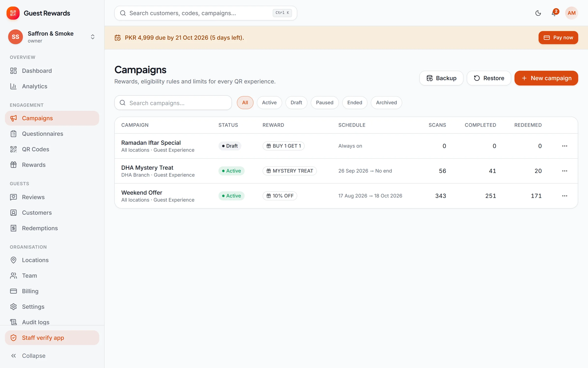Click the Draft status badge

(230, 146)
